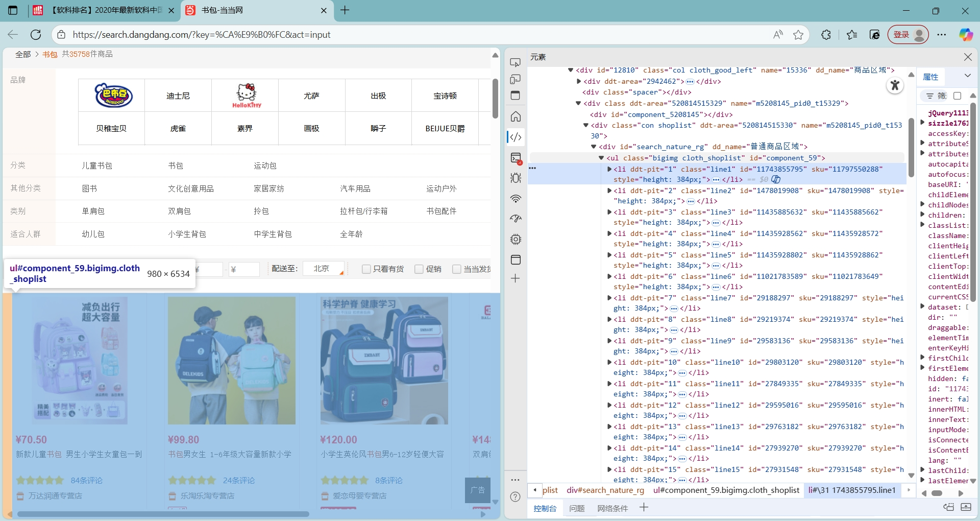Toggle the checkbox next to the properties filter
The height and width of the screenshot is (521, 980).
[x=958, y=96]
